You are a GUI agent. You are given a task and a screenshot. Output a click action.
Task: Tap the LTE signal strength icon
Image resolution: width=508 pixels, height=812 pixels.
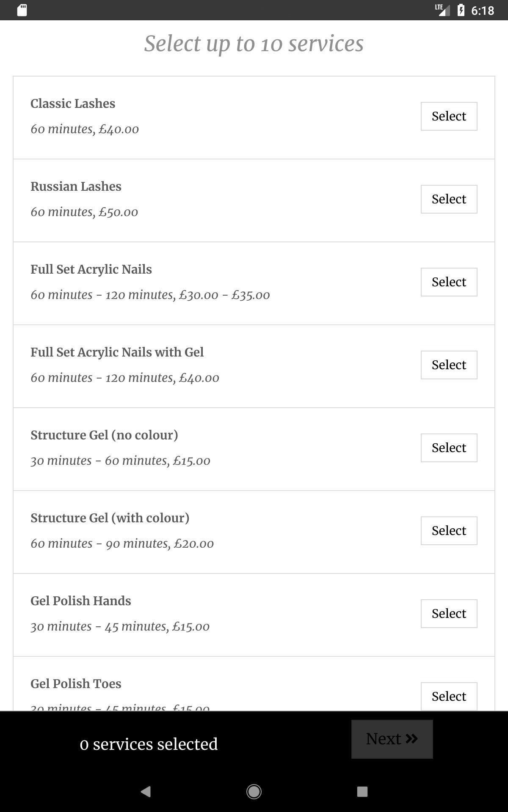click(442, 10)
